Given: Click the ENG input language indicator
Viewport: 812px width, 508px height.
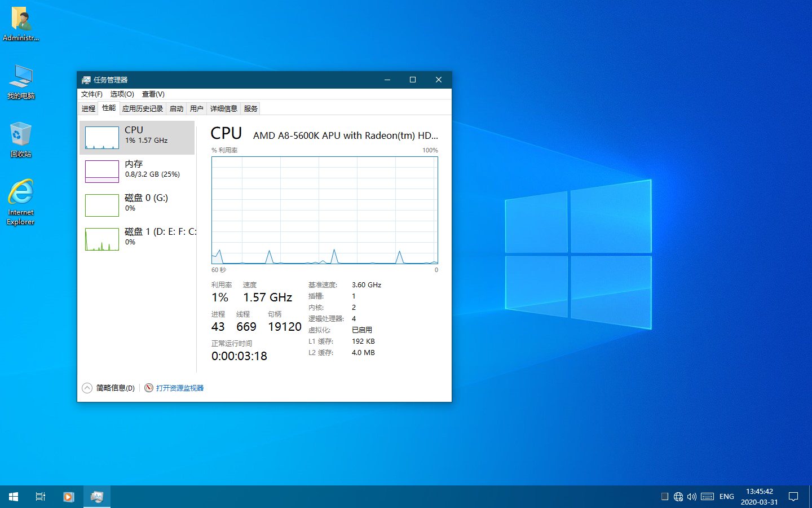Looking at the screenshot, I should [727, 497].
